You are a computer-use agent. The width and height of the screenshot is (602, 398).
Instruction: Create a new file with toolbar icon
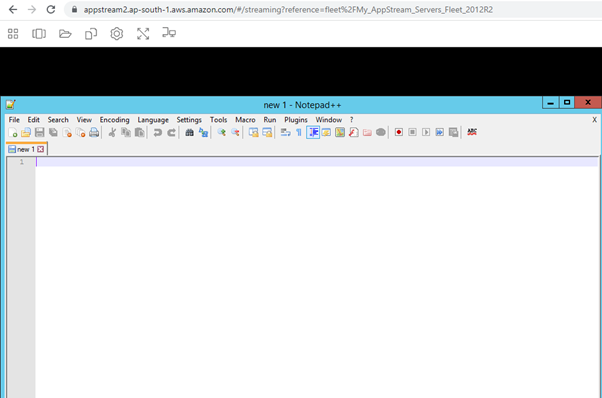[13, 132]
